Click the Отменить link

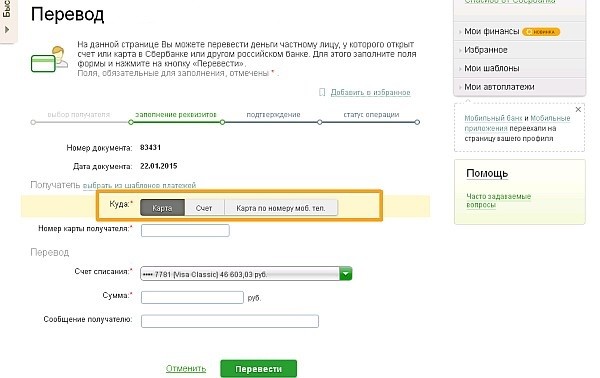[x=186, y=368]
